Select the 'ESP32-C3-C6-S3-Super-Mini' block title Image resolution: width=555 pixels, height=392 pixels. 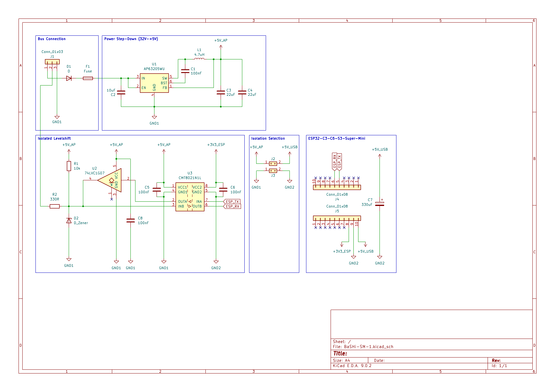(336, 138)
